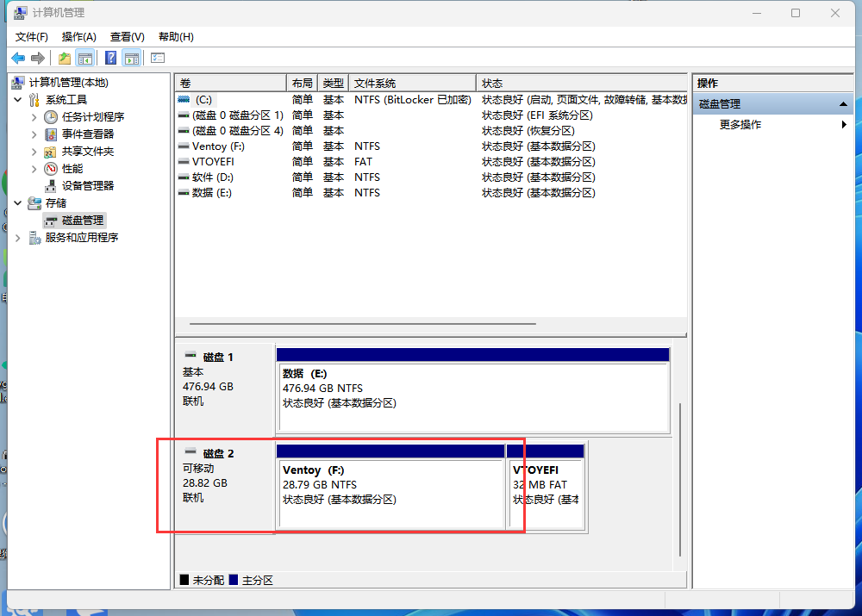Click the Back arrow toolbar icon

coord(18,58)
